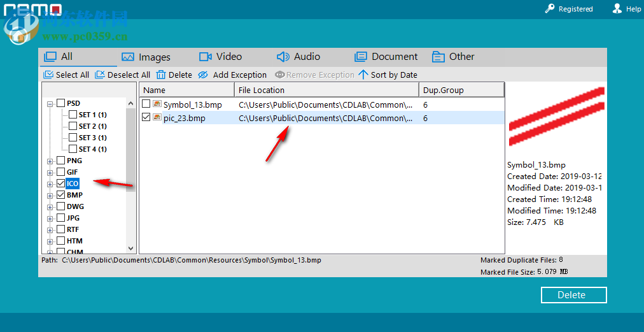Switch to the Images tab

(x=146, y=57)
